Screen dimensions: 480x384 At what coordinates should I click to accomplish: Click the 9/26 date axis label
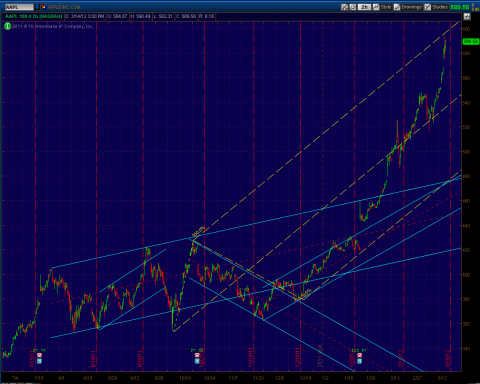coord(159,378)
